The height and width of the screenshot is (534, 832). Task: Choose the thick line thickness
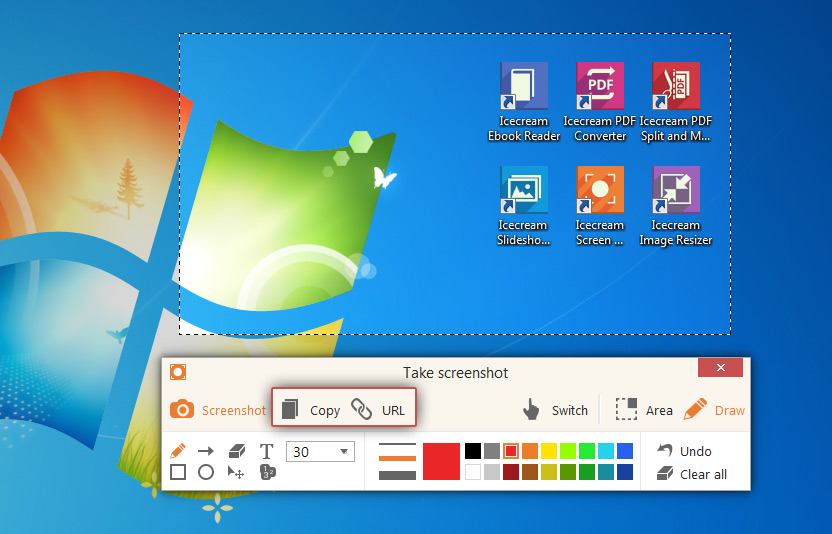click(397, 475)
